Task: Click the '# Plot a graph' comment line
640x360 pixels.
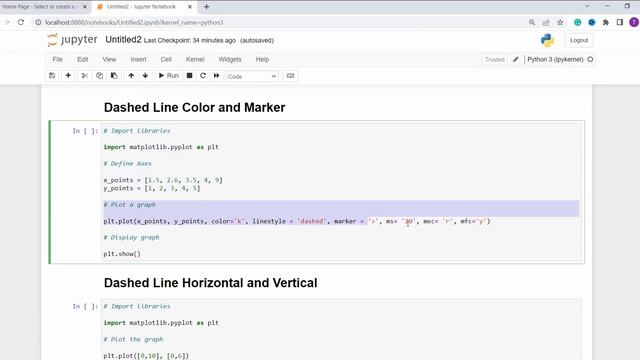Action: coord(129,204)
